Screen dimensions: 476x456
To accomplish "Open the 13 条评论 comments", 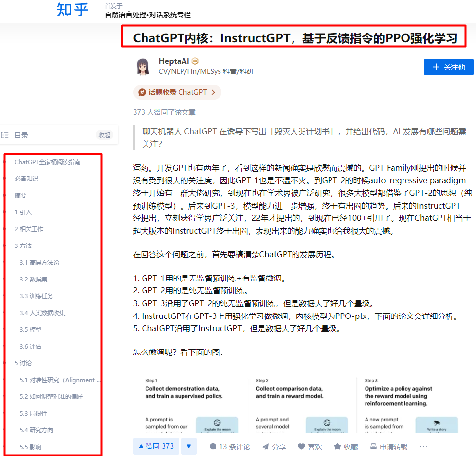I will 230,447.
